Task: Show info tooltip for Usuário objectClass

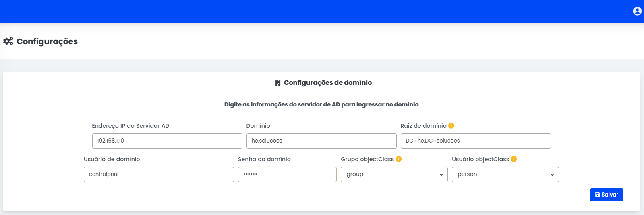Action: [514, 159]
